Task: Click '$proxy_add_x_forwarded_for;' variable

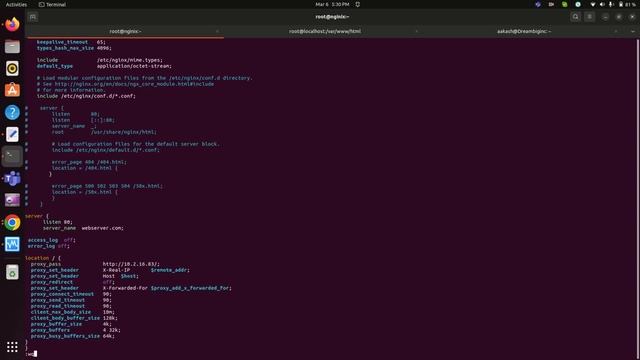Action: [191, 288]
